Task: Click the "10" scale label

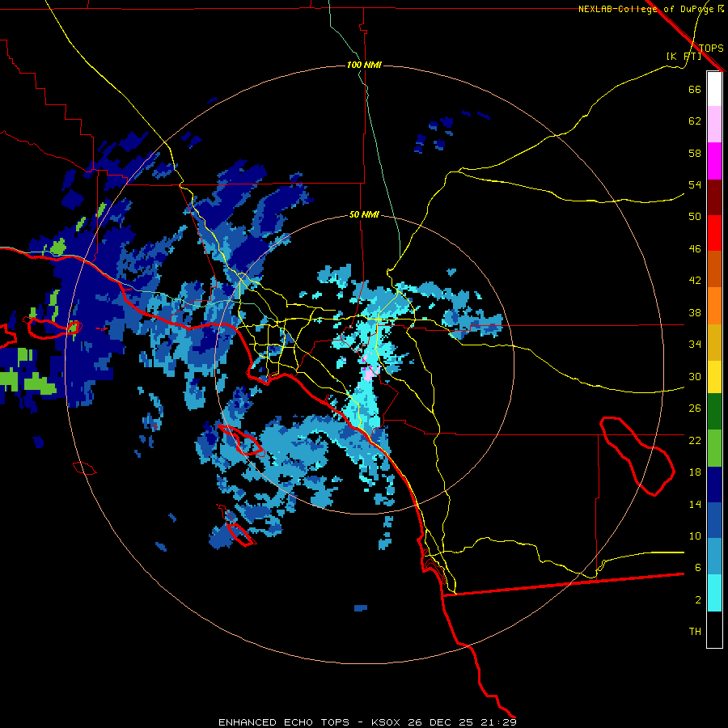Action: click(x=695, y=535)
